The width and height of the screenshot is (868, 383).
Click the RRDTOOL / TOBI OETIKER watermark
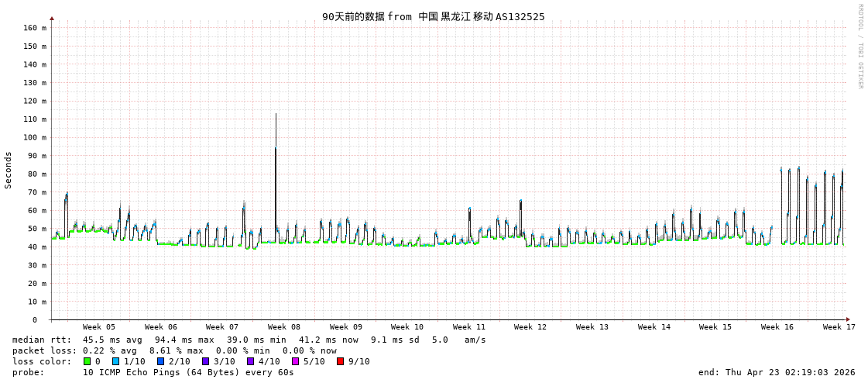(859, 47)
